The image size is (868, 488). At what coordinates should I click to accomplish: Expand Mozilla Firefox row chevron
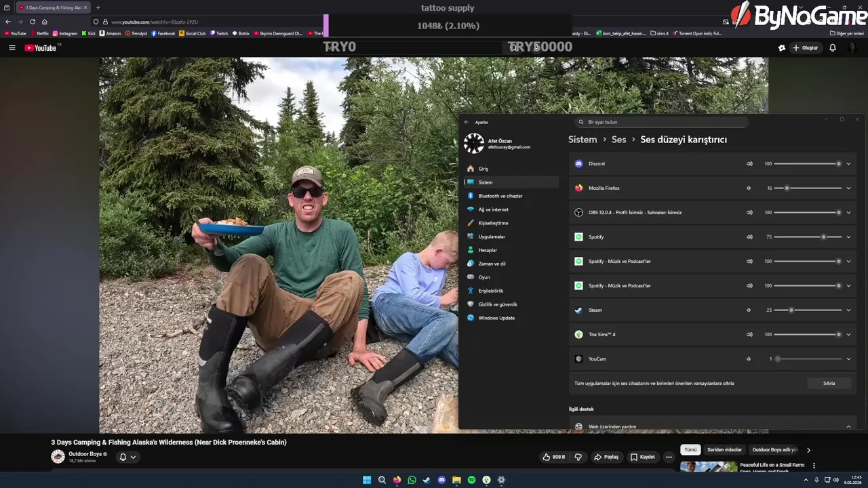point(848,188)
